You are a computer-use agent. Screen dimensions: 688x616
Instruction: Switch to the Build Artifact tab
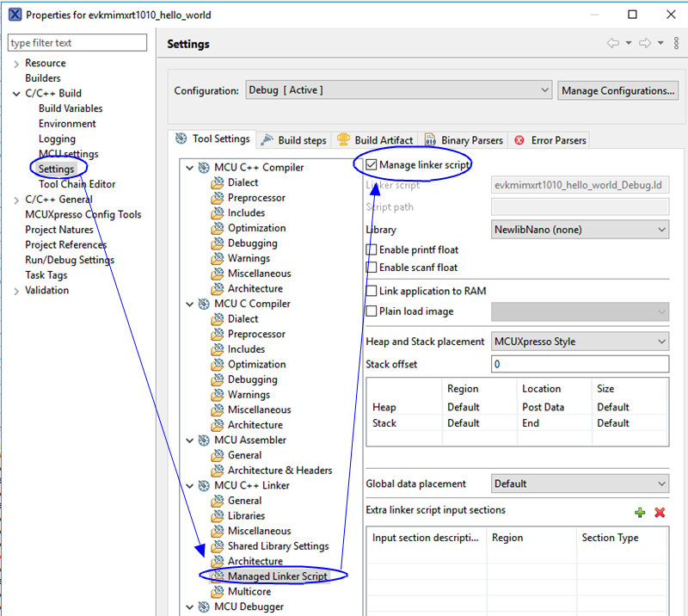click(x=375, y=140)
